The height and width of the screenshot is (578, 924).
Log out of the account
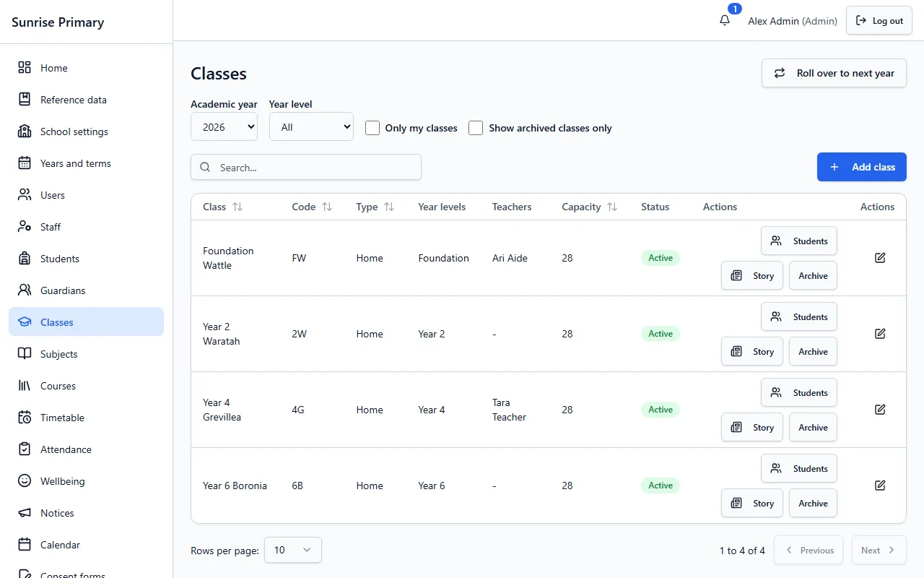tap(879, 20)
